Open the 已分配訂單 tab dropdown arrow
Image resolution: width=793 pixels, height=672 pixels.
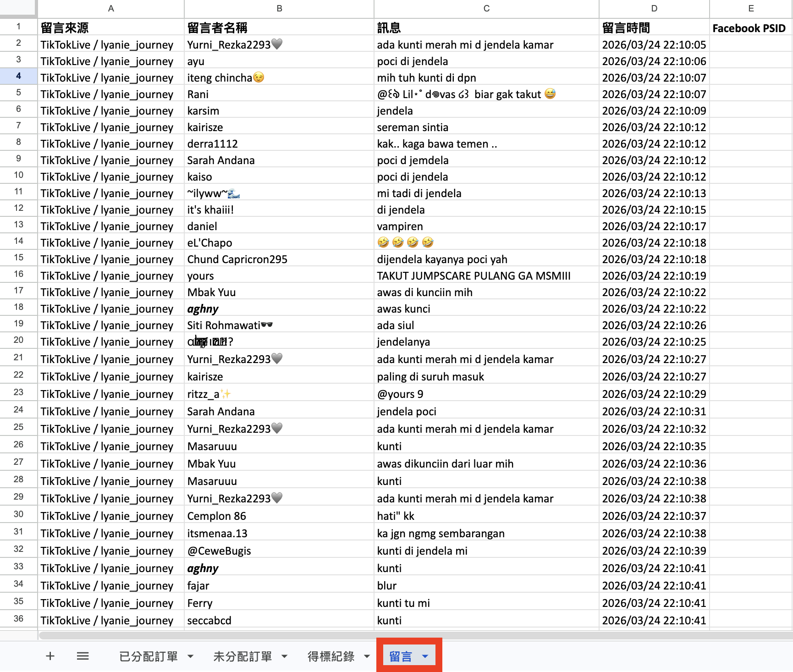click(x=190, y=656)
